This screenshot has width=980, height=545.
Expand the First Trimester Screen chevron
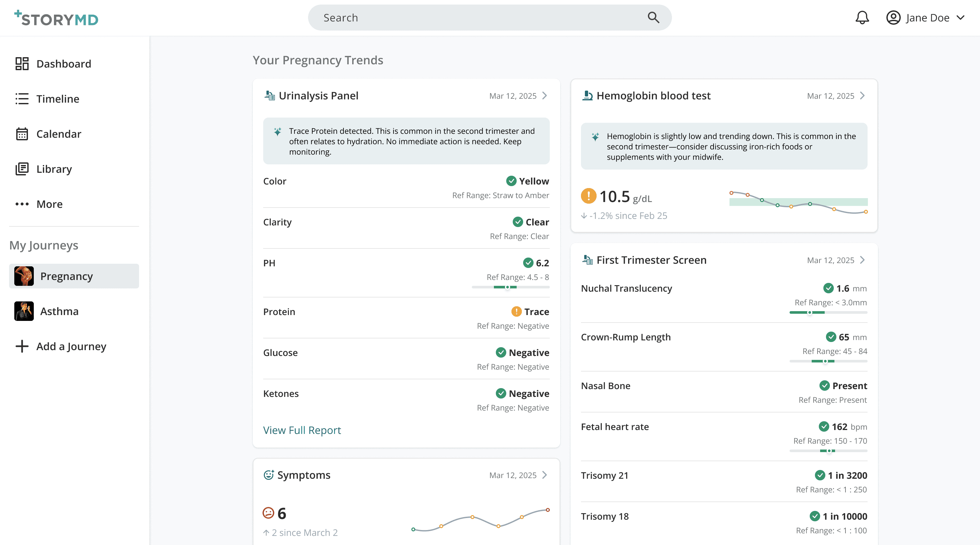point(862,260)
